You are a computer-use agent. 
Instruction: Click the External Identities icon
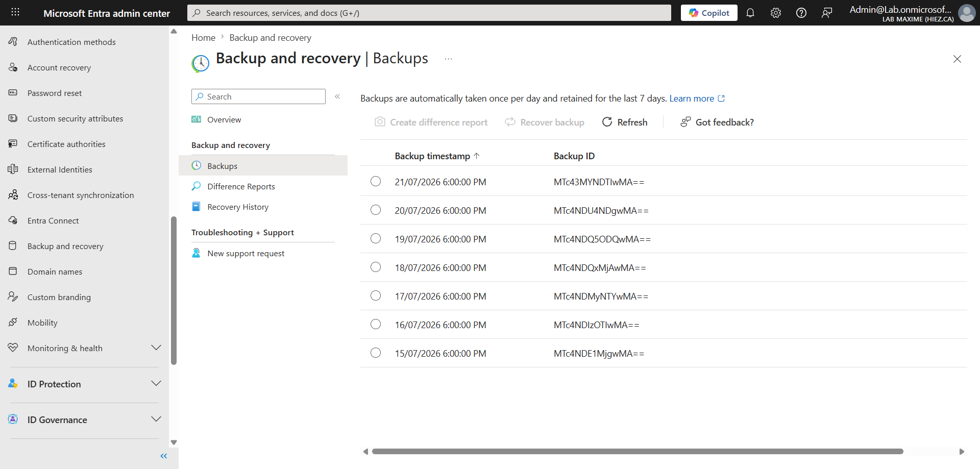click(x=13, y=169)
